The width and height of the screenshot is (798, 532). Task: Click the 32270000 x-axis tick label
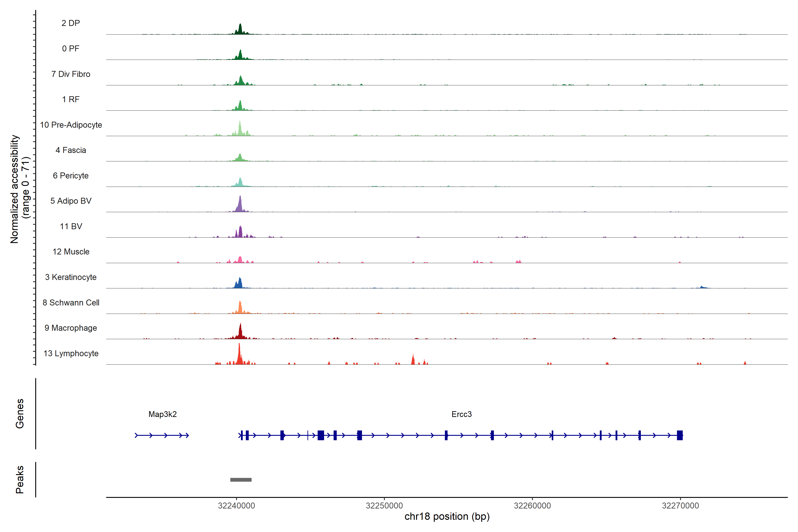point(680,506)
